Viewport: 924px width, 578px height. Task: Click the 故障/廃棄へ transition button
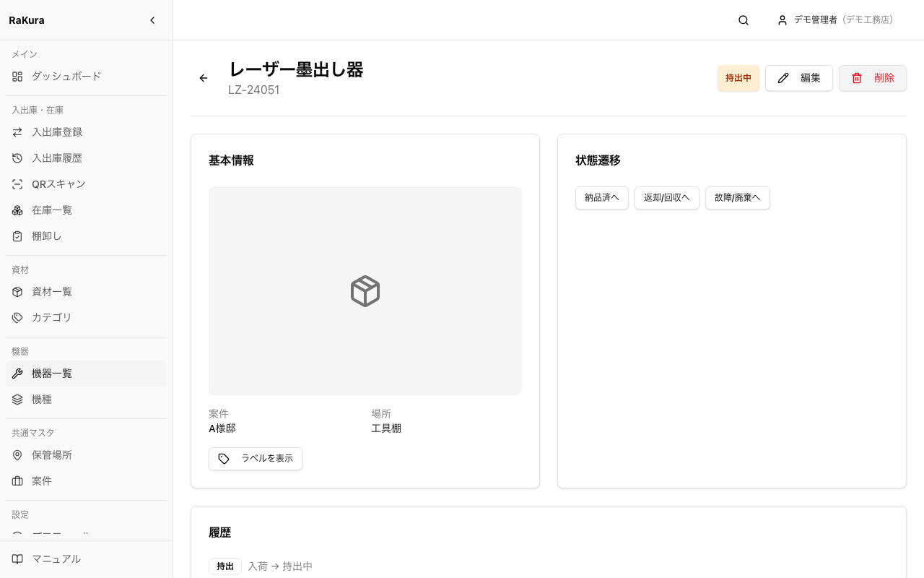738,198
